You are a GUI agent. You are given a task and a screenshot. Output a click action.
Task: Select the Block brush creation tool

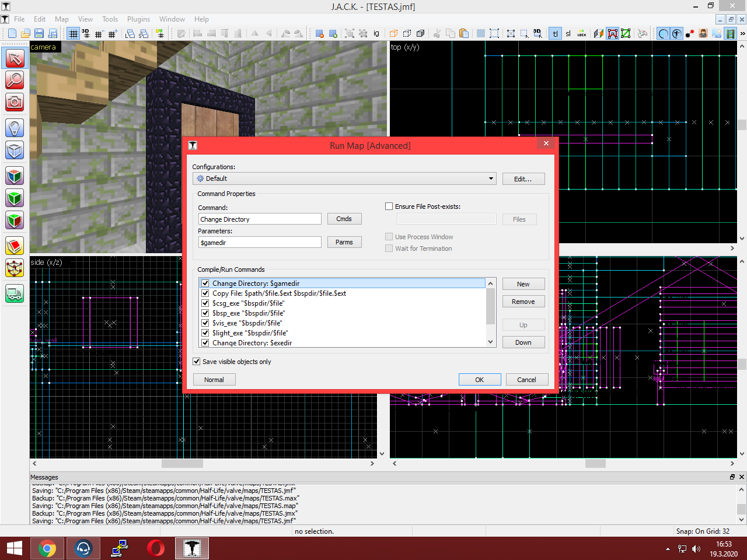15,150
